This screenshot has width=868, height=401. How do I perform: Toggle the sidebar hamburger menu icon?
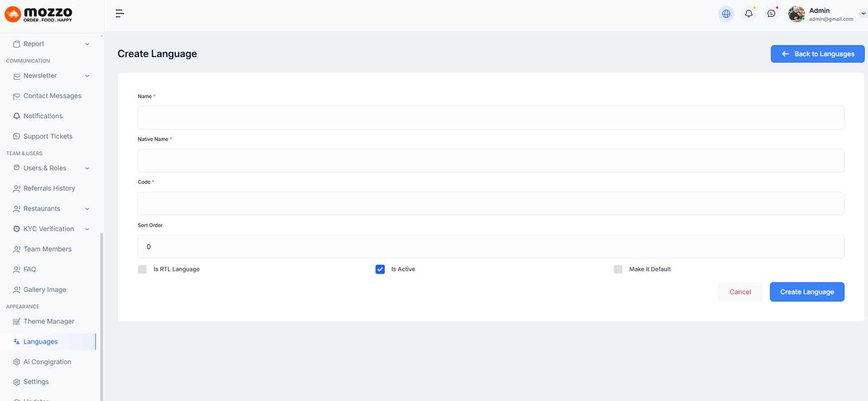click(x=120, y=14)
